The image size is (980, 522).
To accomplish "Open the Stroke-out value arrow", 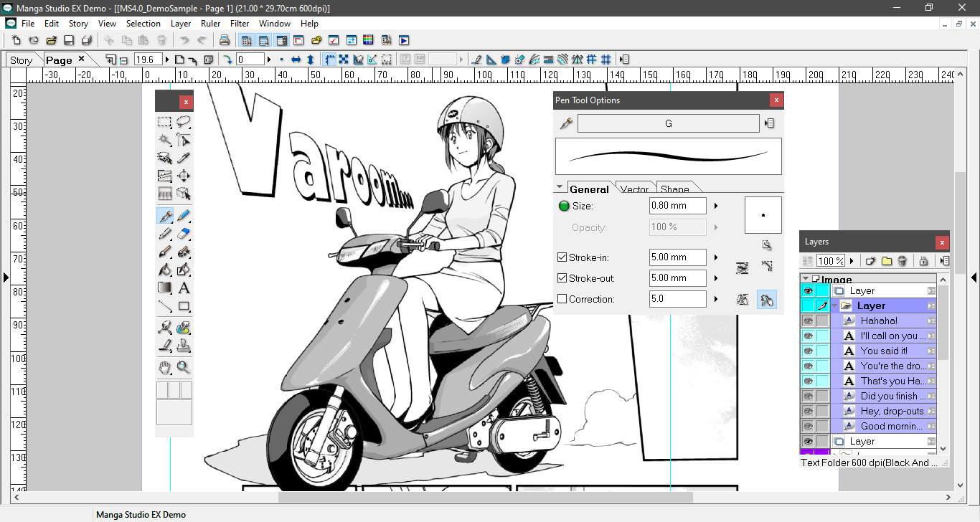I will pos(716,278).
